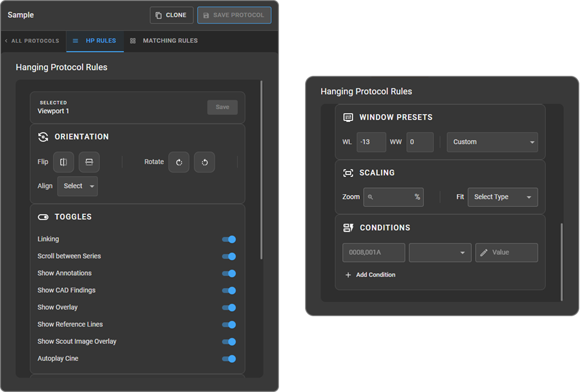Click the Scaling section icon
The width and height of the screenshot is (585, 392).
click(x=348, y=173)
